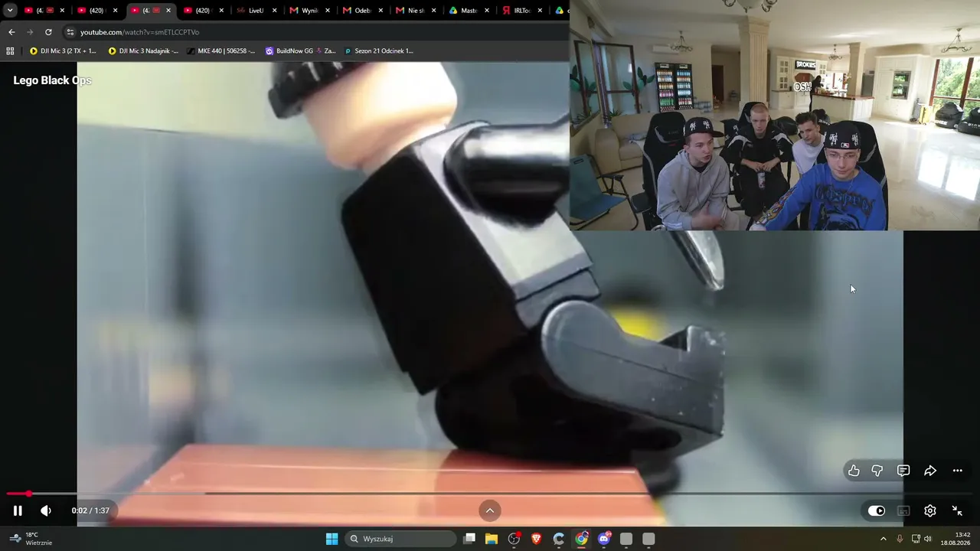Open OBS Studio from the taskbar
The width and height of the screenshot is (980, 551).
(x=514, y=539)
